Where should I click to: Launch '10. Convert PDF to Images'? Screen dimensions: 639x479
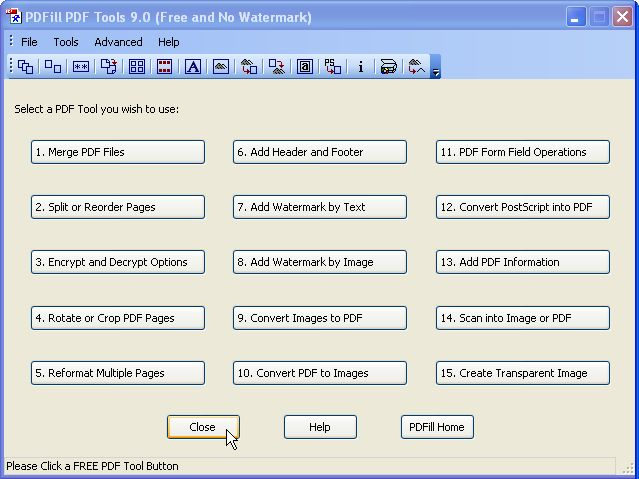click(x=320, y=373)
